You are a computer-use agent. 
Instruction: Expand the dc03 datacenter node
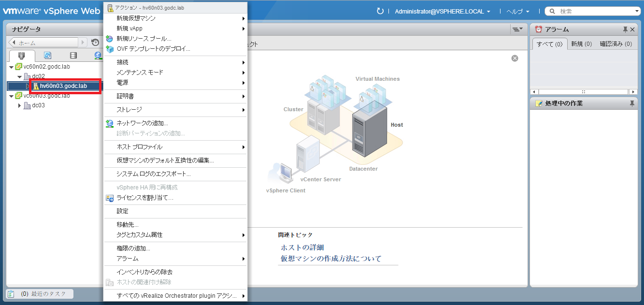pyautogui.click(x=19, y=105)
